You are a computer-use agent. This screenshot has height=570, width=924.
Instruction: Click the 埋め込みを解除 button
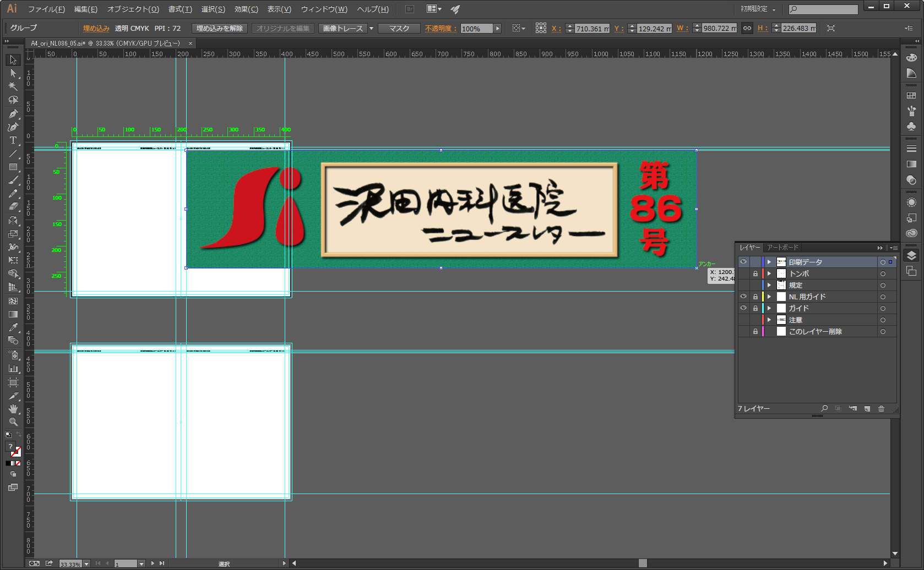(x=220, y=28)
